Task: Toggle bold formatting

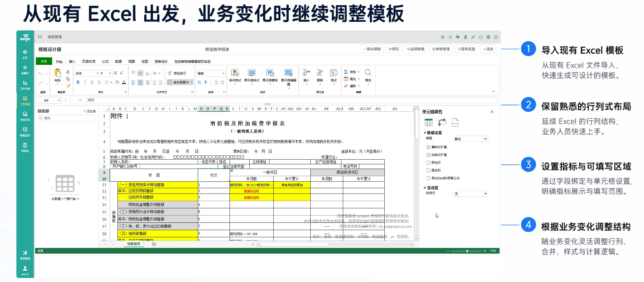Action: 78,82
